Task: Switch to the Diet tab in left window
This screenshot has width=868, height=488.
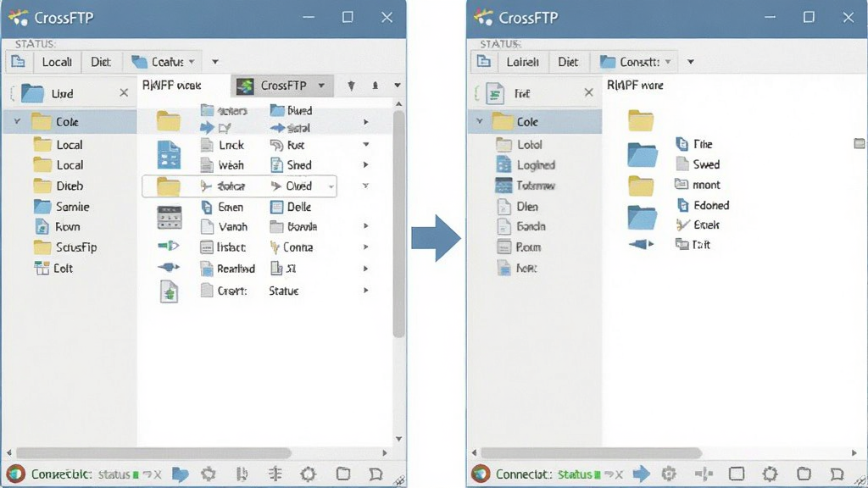Action: pyautogui.click(x=101, y=61)
